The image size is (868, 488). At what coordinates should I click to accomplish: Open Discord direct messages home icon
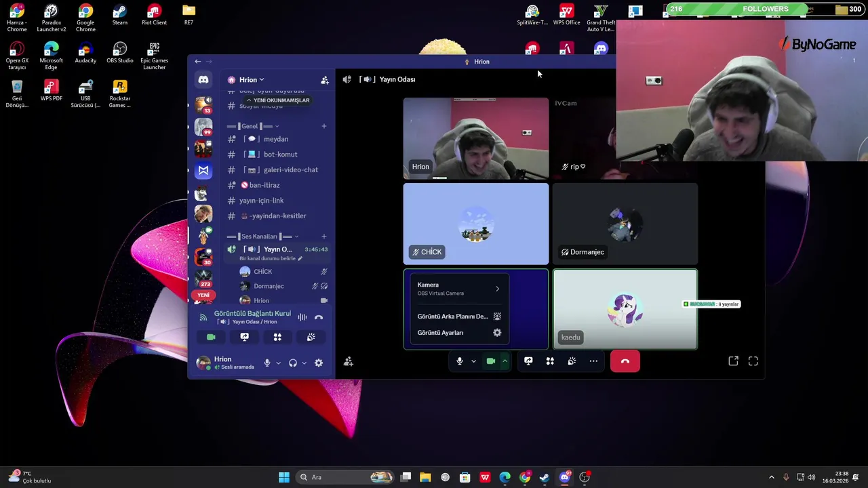203,79
